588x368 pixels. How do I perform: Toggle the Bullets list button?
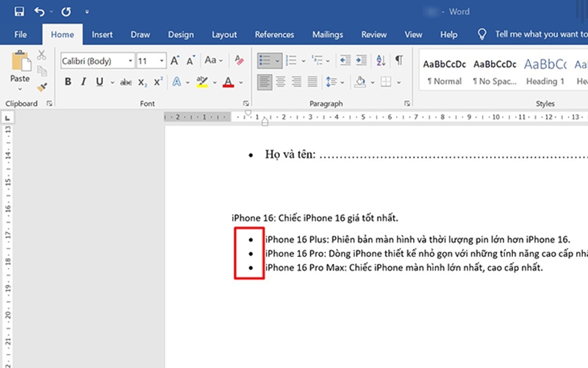(265, 60)
